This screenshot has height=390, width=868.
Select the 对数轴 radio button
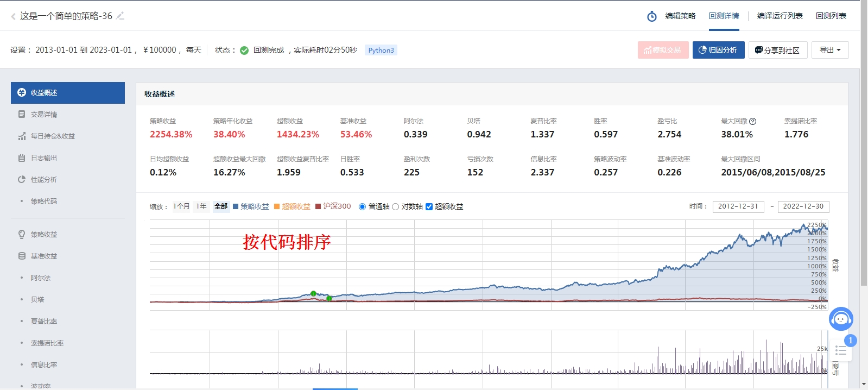(395, 207)
